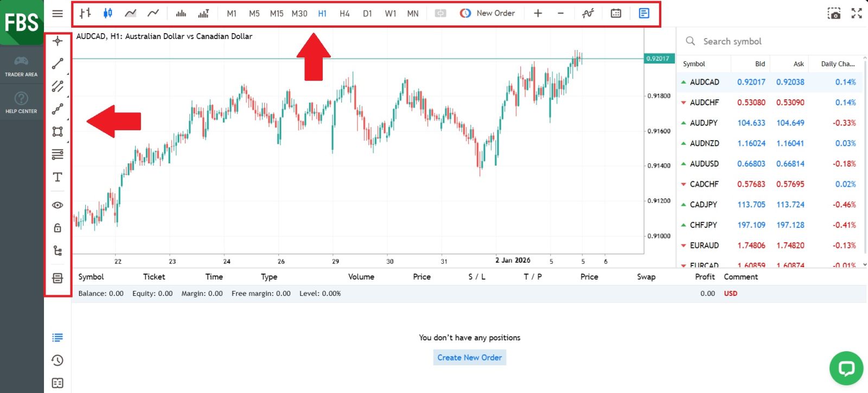The height and width of the screenshot is (393, 868).
Task: Take a chart screenshot with camera icon
Action: tap(834, 14)
